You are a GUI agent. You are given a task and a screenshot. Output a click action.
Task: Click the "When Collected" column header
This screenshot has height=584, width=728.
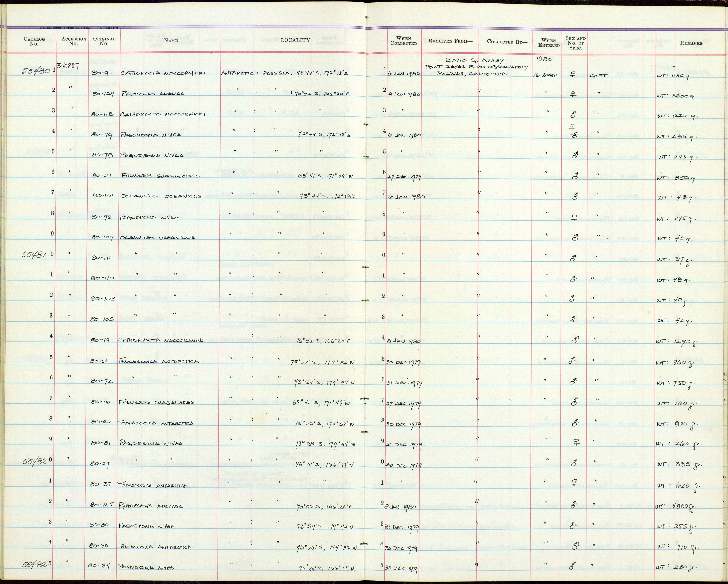pos(403,41)
